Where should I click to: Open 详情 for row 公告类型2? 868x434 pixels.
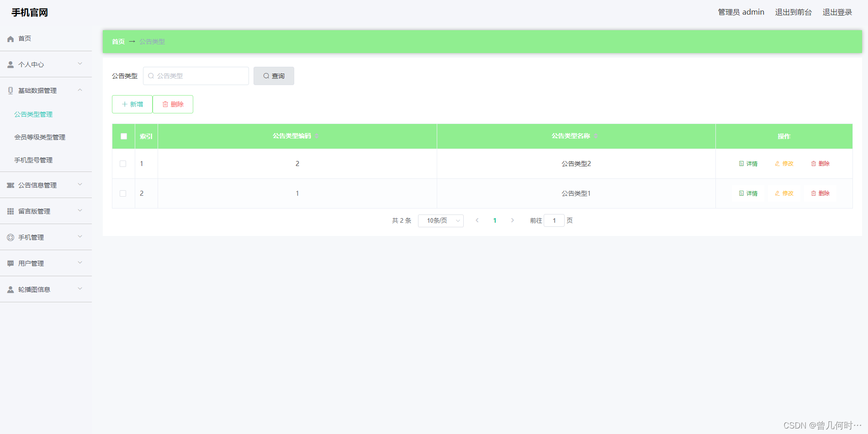[x=748, y=164]
